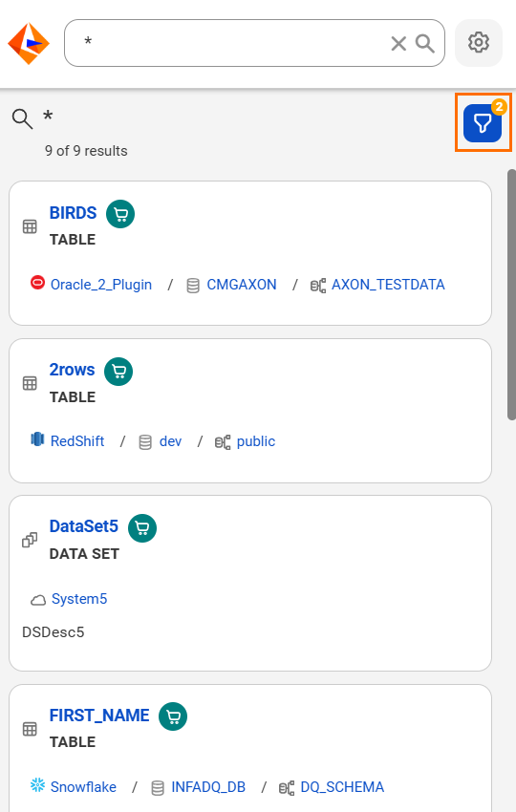Viewport: 516px width, 812px height.
Task: Open settings via the gear icon
Action: (x=479, y=43)
